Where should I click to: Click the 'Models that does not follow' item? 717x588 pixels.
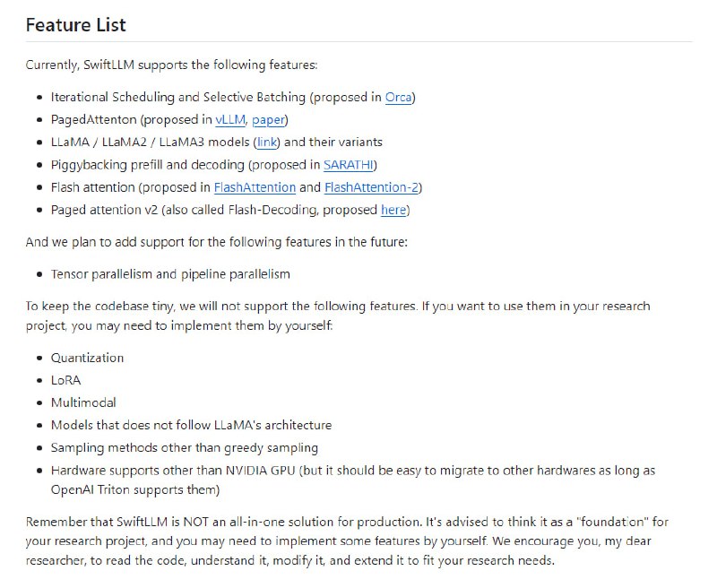point(191,425)
